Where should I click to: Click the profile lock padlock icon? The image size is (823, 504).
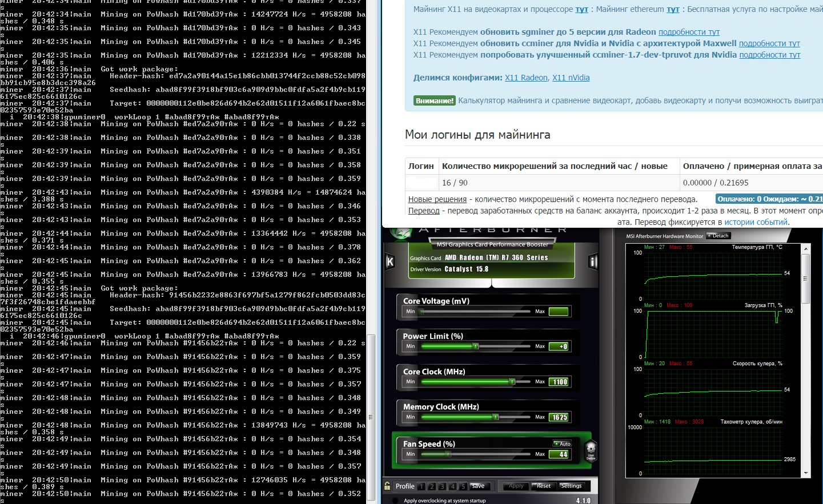[387, 486]
